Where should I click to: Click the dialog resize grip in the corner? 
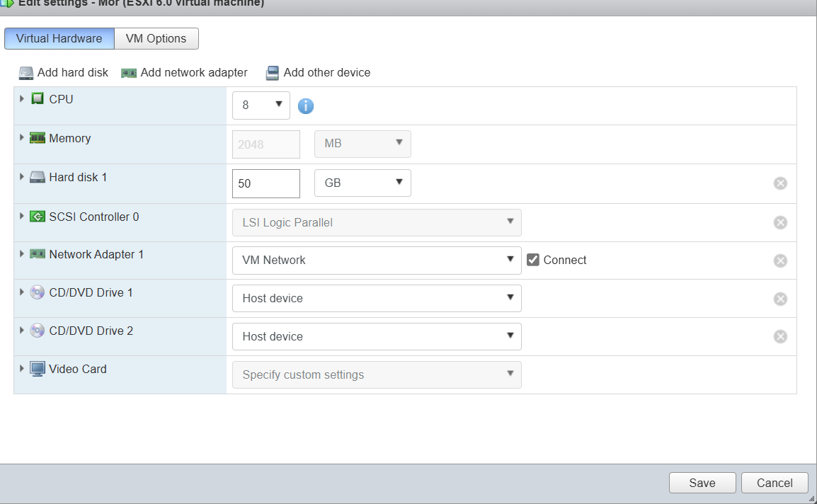(x=811, y=499)
